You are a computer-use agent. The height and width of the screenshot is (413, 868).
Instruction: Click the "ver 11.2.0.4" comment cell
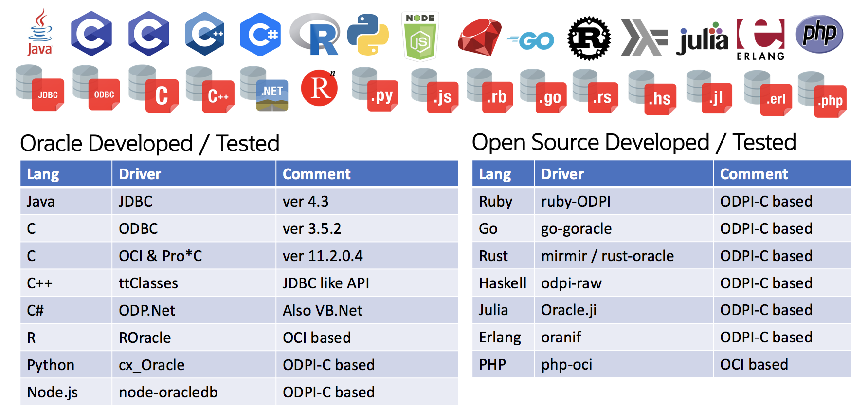367,256
